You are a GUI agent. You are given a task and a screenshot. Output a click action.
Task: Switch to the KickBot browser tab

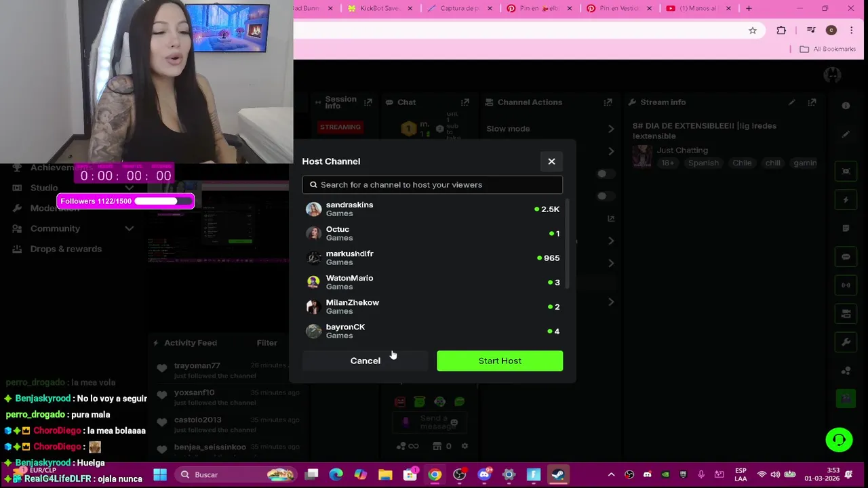[378, 8]
